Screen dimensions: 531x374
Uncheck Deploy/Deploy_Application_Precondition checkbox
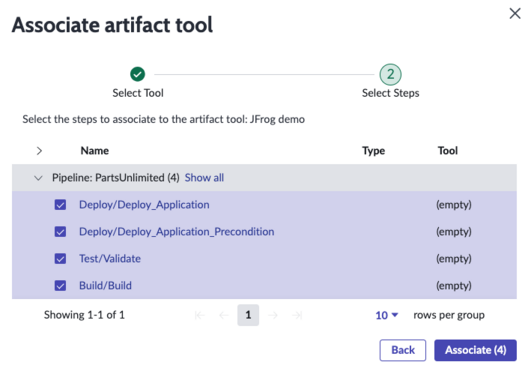pyautogui.click(x=60, y=232)
